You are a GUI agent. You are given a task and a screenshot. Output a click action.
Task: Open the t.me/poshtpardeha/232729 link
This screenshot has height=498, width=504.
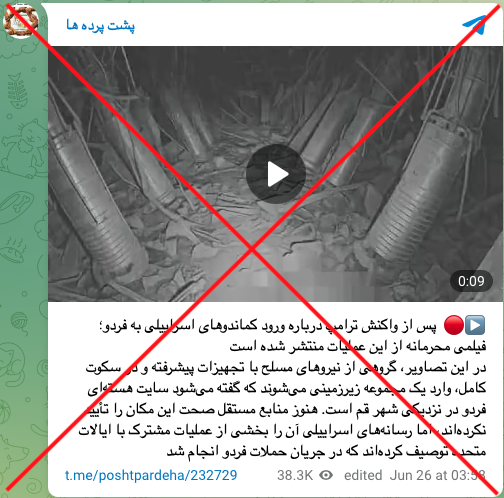tap(151, 475)
